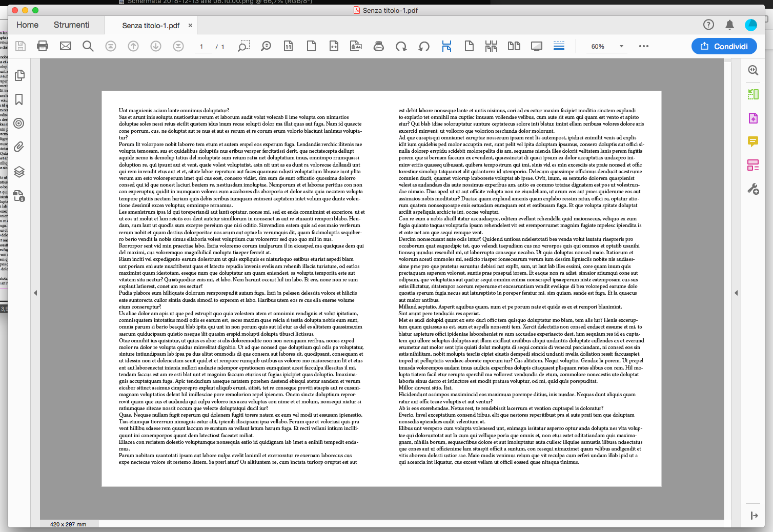Enter Full Screen mode monitor icon
Screen dimensions: 773x532
coord(537,46)
